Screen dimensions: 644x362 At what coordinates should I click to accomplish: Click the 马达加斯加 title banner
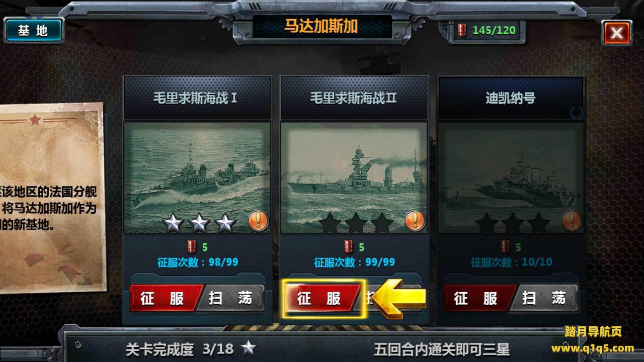point(321,27)
